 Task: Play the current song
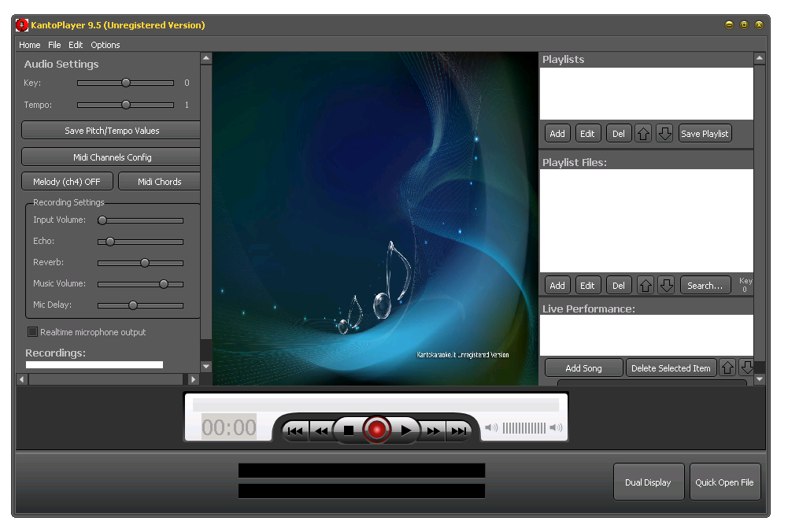(405, 430)
